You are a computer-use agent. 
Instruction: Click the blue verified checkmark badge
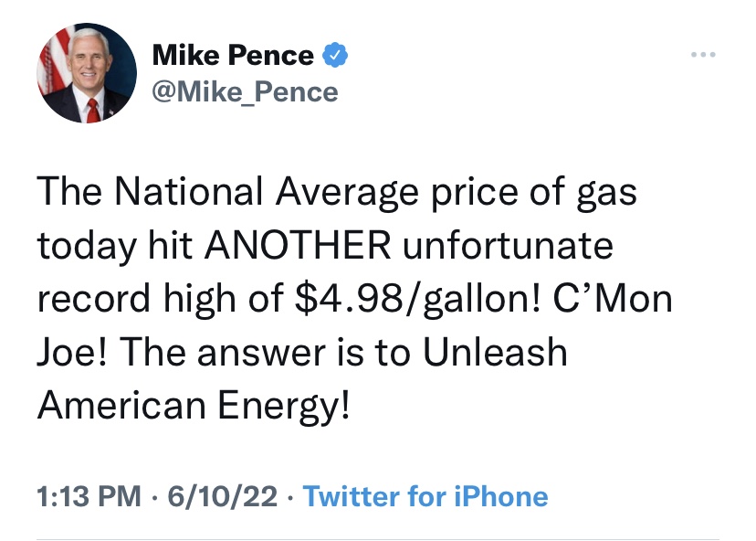(x=335, y=57)
